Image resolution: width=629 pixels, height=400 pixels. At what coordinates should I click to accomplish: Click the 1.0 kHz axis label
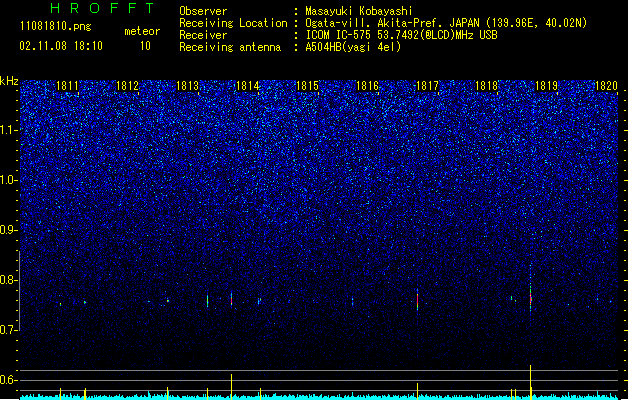coord(9,181)
